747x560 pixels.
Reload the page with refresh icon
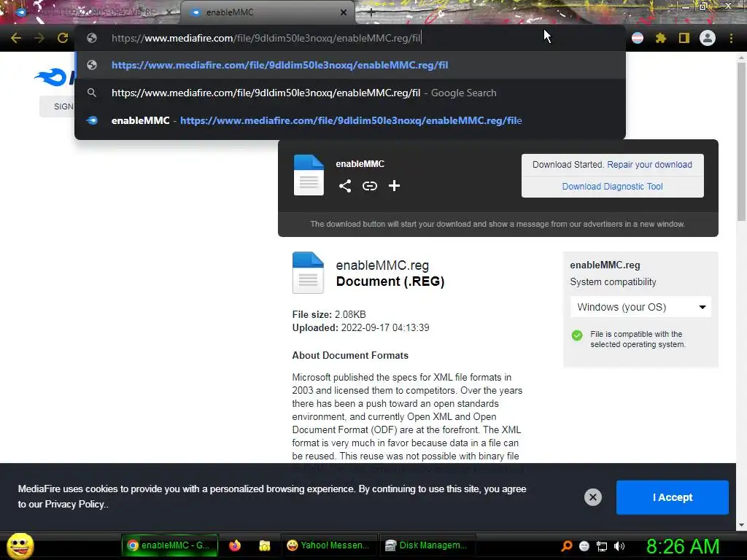63,38
